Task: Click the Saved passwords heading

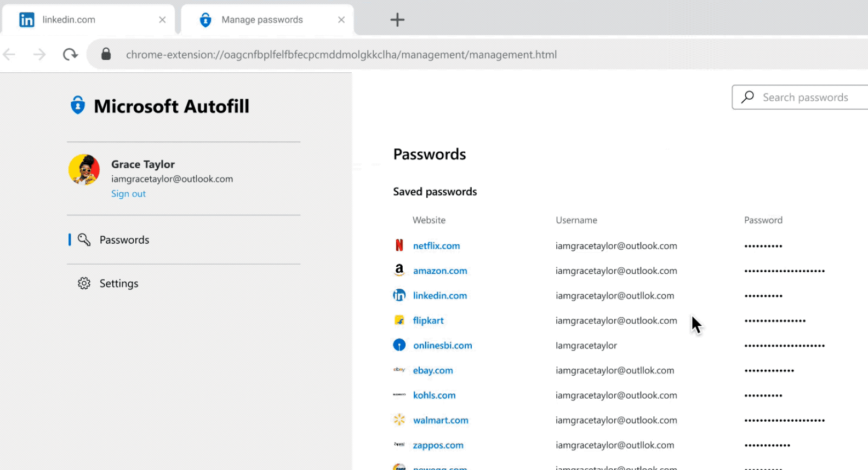Action: point(435,192)
